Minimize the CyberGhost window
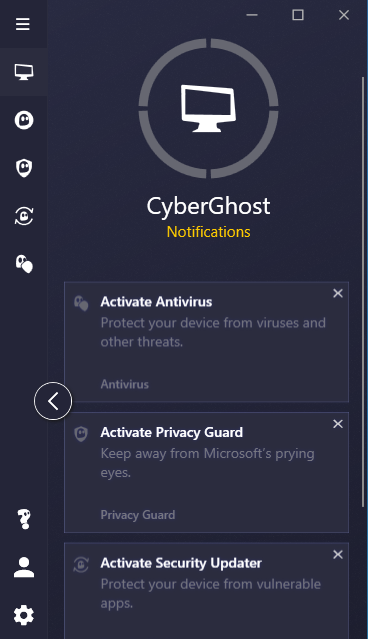 point(252,15)
